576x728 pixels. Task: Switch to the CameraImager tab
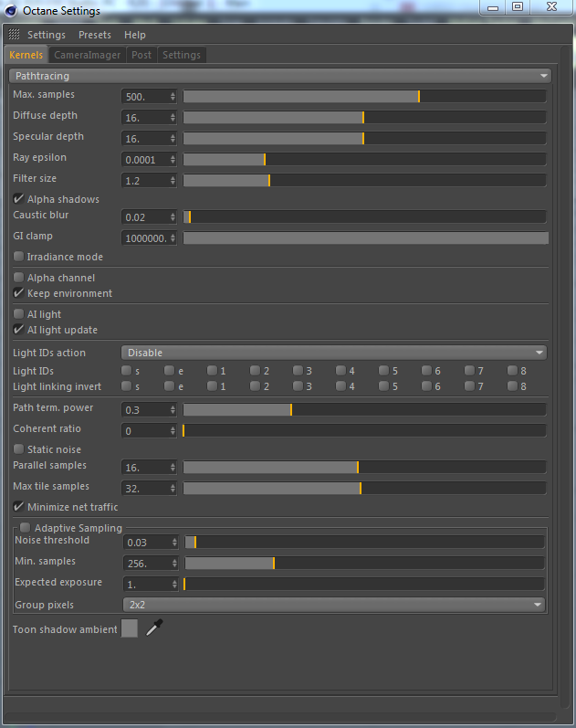tap(87, 55)
